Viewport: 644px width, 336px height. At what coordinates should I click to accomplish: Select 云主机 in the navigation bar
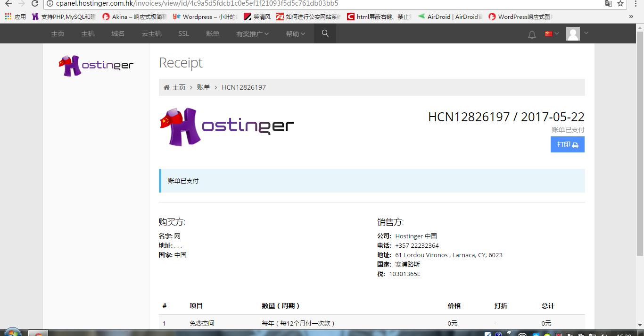tap(151, 34)
